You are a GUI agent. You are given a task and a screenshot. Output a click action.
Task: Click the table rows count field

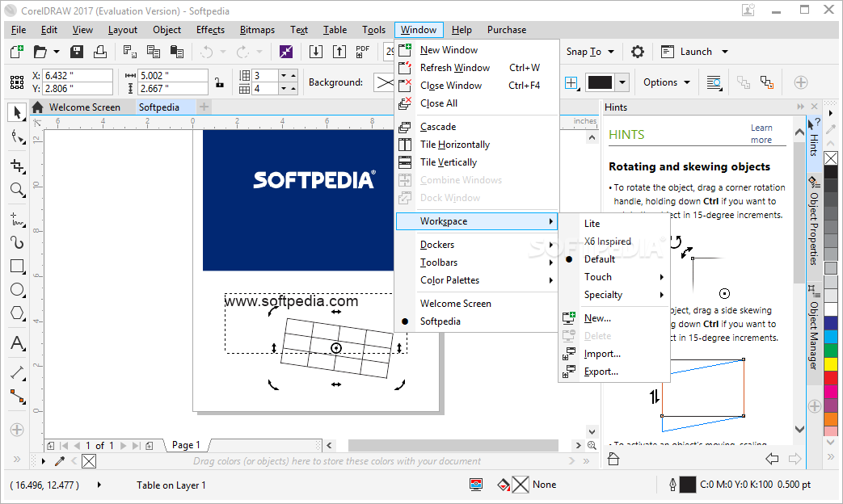click(265, 76)
